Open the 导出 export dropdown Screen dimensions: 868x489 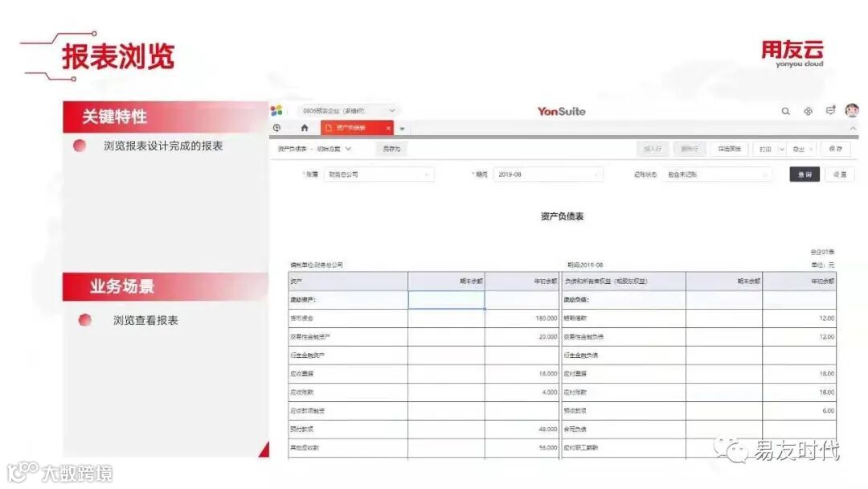click(801, 149)
